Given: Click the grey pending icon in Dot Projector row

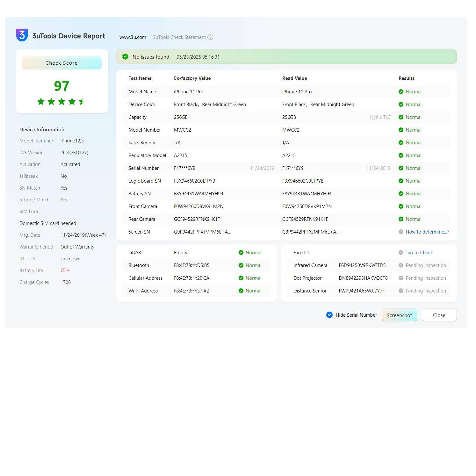Looking at the screenshot, I should [401, 278].
